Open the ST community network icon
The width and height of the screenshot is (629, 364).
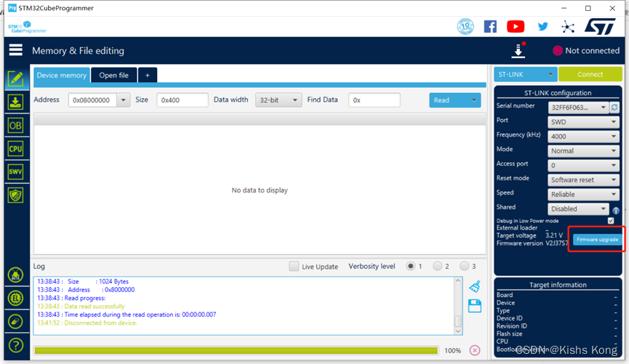568,27
